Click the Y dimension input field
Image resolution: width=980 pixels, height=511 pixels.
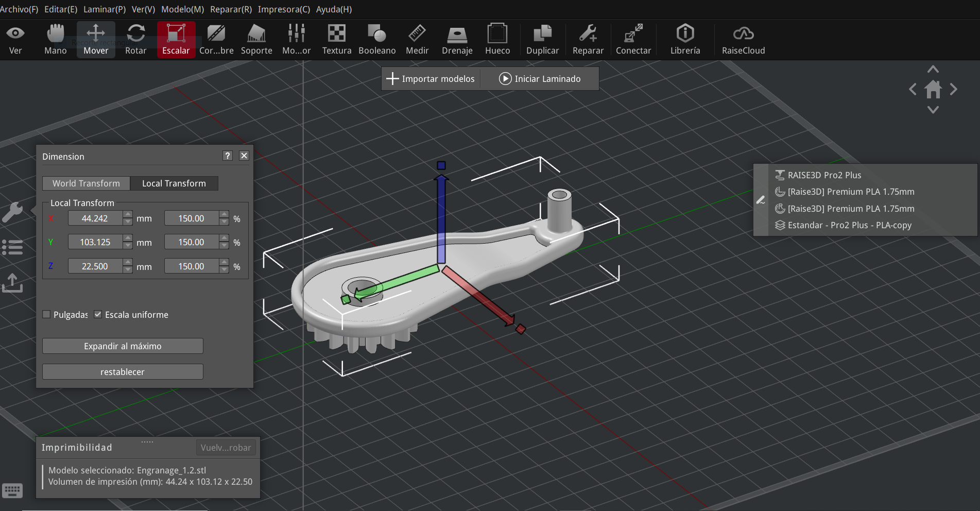pyautogui.click(x=95, y=242)
